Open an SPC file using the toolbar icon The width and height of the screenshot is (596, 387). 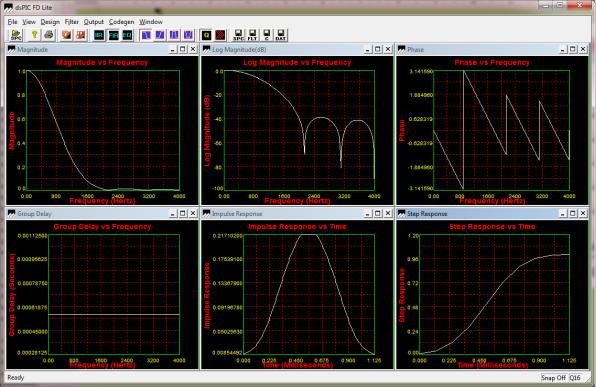click(x=16, y=35)
